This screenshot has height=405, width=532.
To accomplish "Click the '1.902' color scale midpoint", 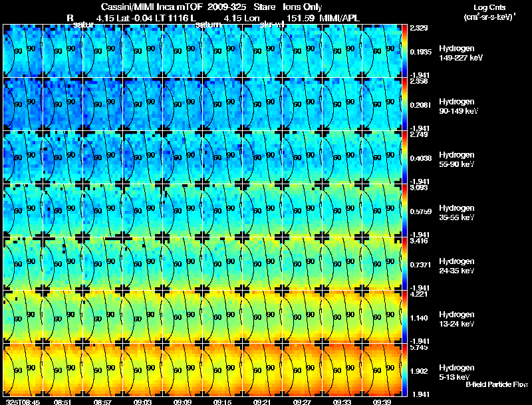I will (x=419, y=372).
